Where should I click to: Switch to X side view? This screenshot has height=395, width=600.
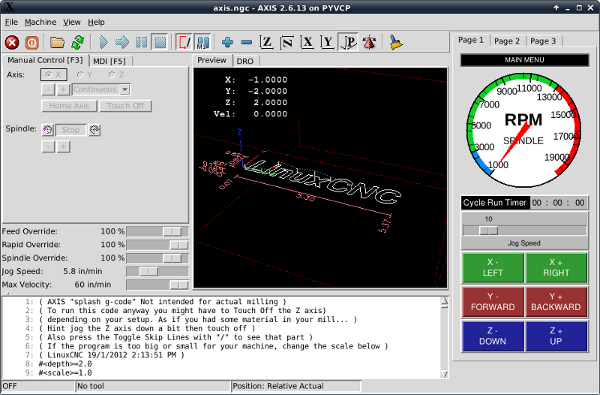[307, 42]
